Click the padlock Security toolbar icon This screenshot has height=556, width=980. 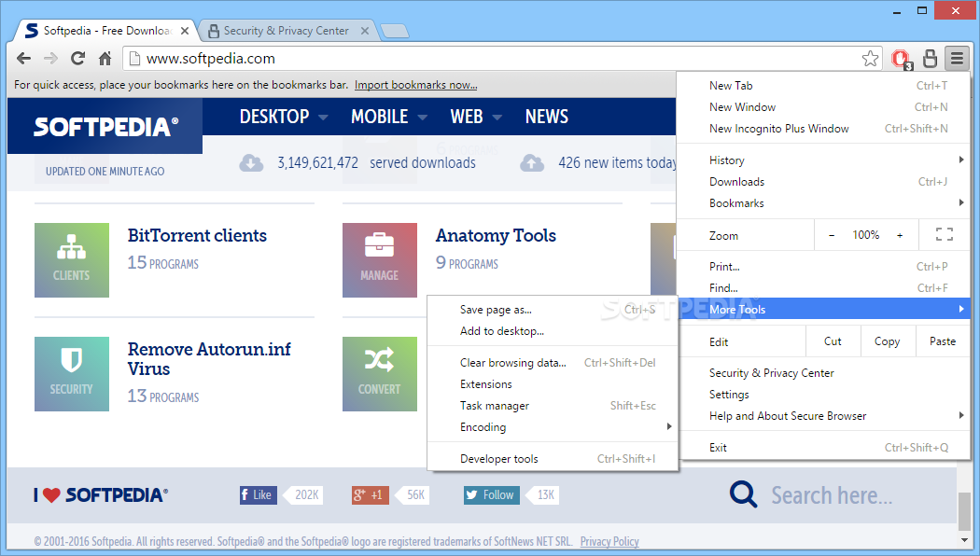930,59
